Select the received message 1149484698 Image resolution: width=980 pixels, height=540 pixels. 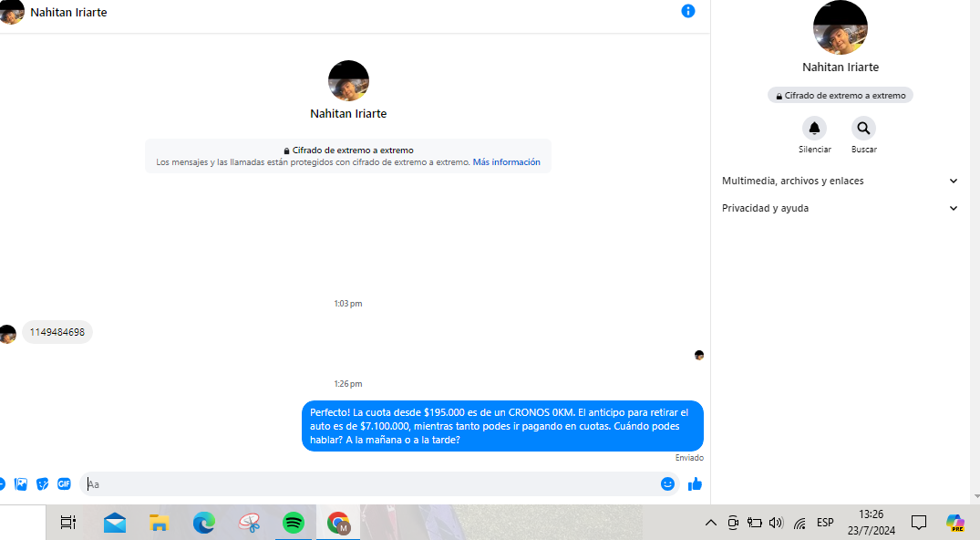57,332
